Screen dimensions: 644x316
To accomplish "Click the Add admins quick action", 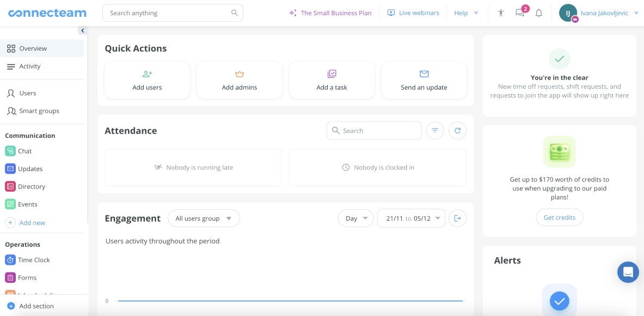I will pos(240,80).
